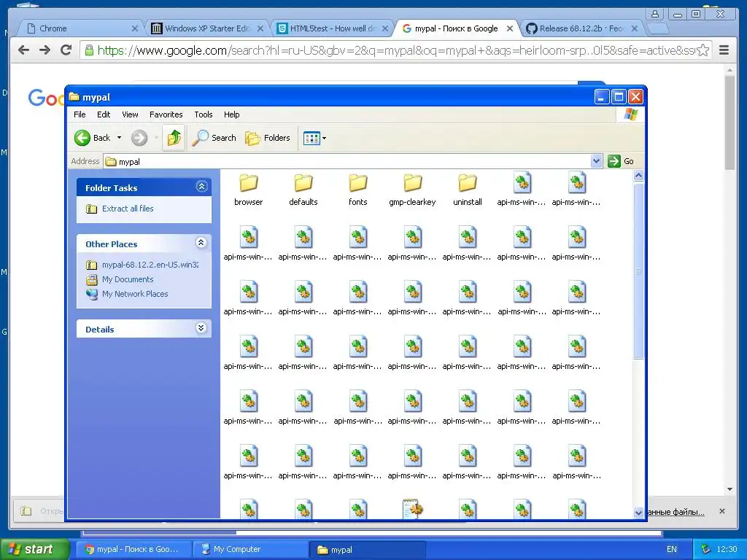Click the EN language indicator

click(672, 550)
